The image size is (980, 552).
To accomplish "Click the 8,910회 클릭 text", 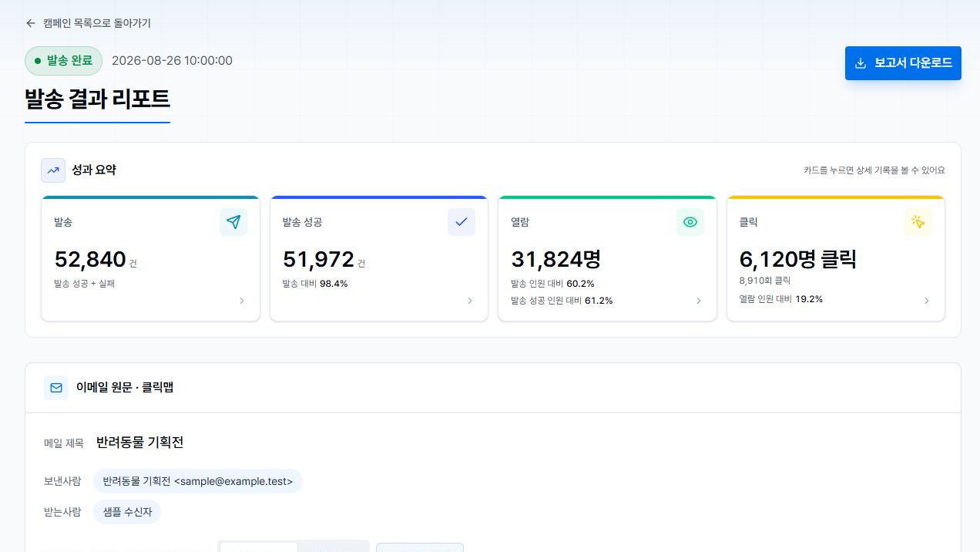I will click(765, 281).
